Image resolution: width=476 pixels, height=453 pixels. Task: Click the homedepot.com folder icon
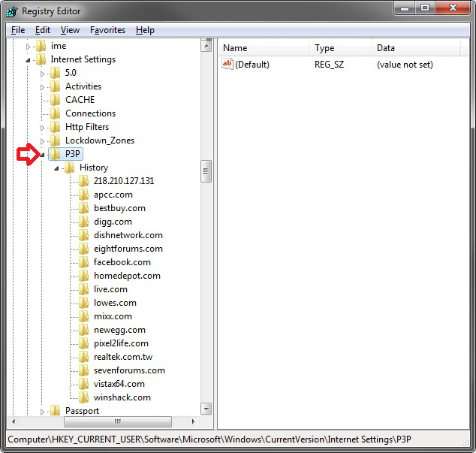(x=84, y=276)
